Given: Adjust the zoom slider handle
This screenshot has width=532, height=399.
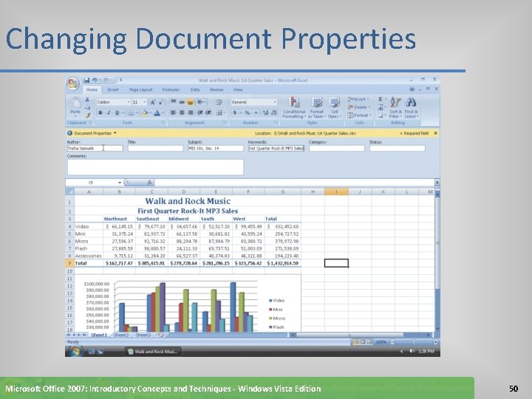Looking at the screenshot, I should point(414,342).
